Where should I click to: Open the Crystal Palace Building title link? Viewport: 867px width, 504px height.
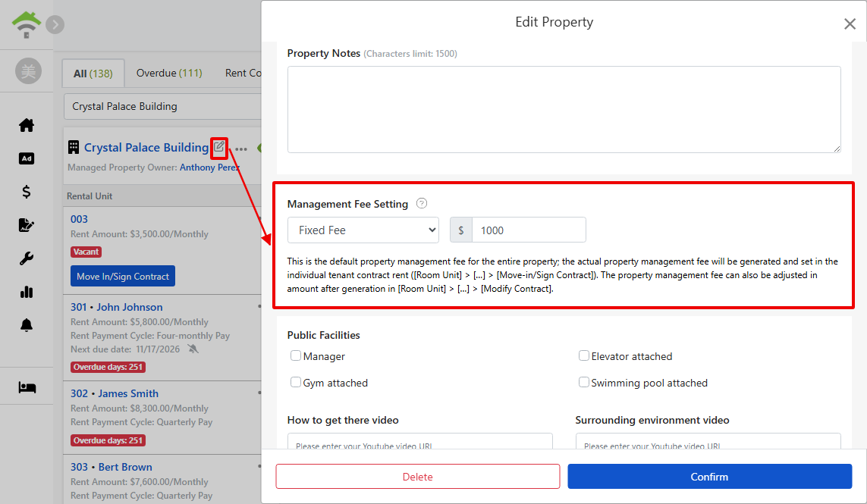146,148
